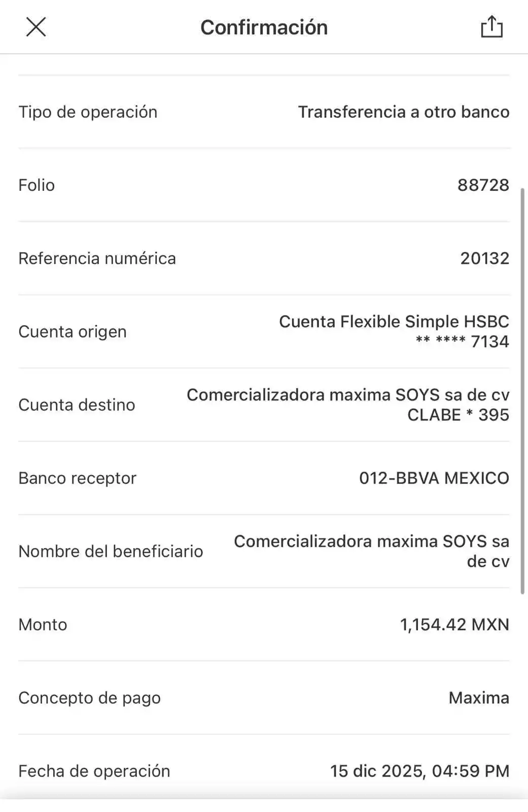
Task: Click the Confirmación header title
Action: tap(264, 27)
